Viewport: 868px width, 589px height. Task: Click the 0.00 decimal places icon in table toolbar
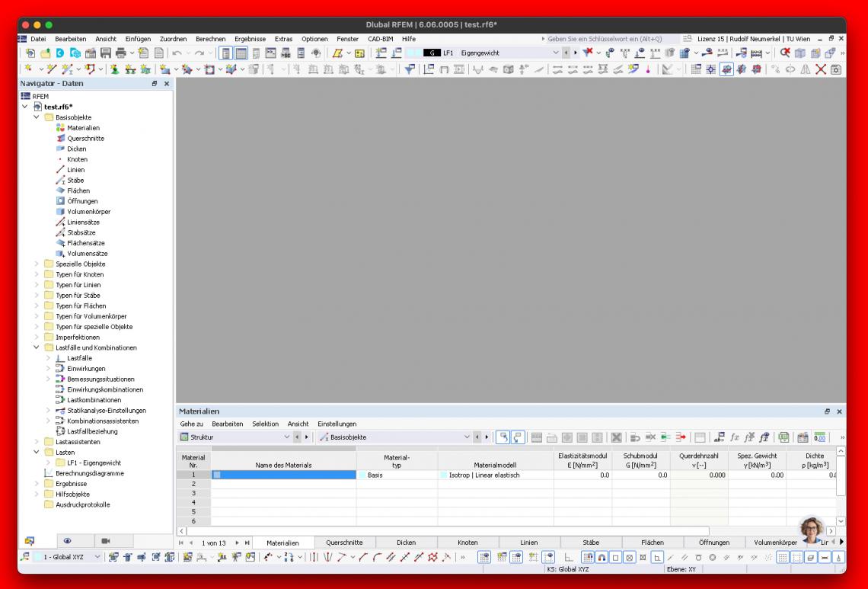point(820,437)
